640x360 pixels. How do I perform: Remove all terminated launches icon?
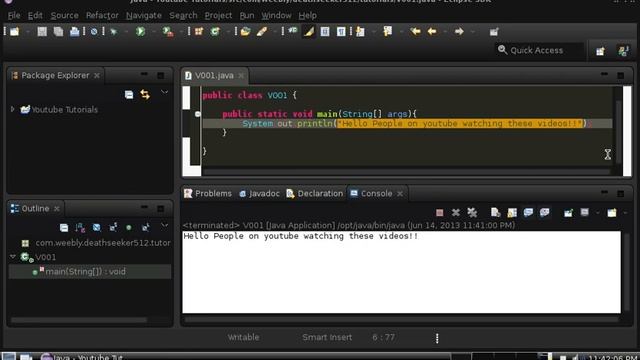[x=472, y=212]
